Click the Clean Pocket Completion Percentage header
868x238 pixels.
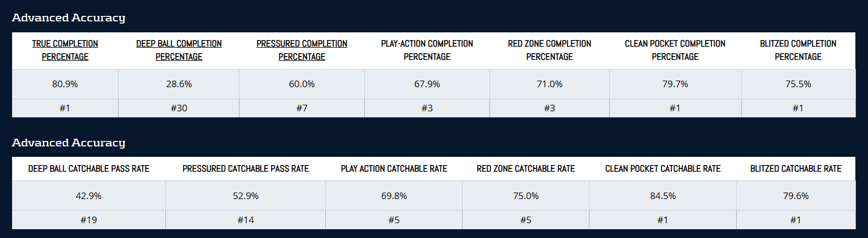(675, 50)
